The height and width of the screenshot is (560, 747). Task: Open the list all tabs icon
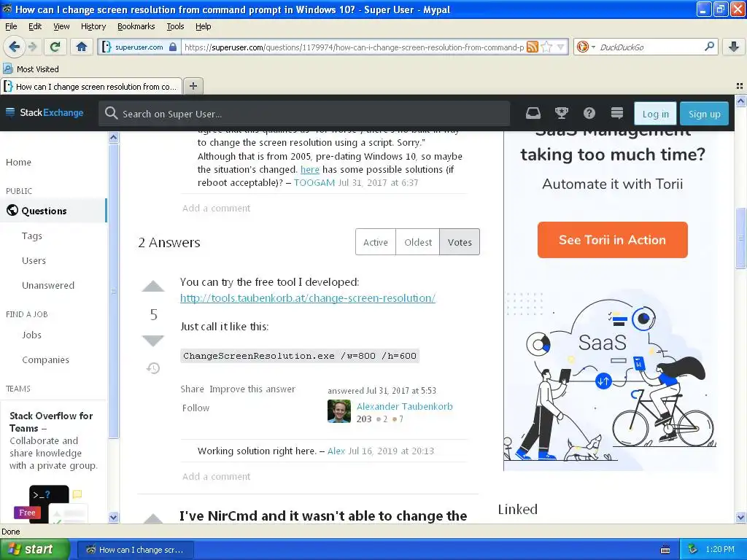[x=740, y=86]
